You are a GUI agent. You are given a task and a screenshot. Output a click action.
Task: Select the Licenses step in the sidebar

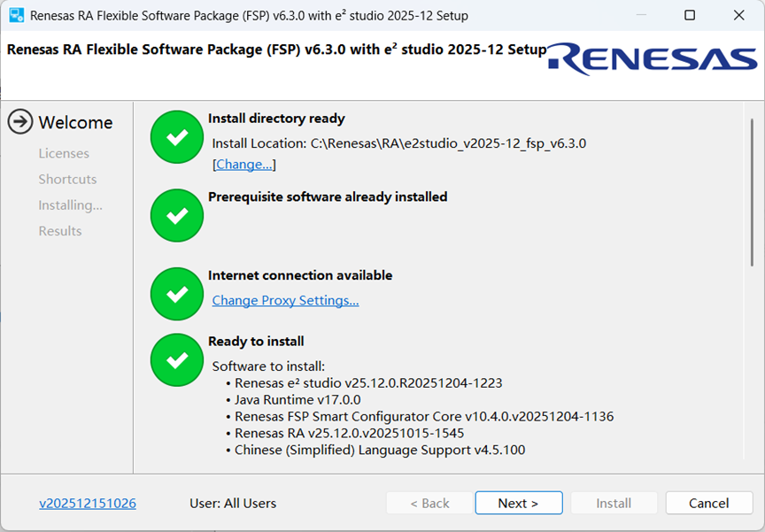pos(64,153)
